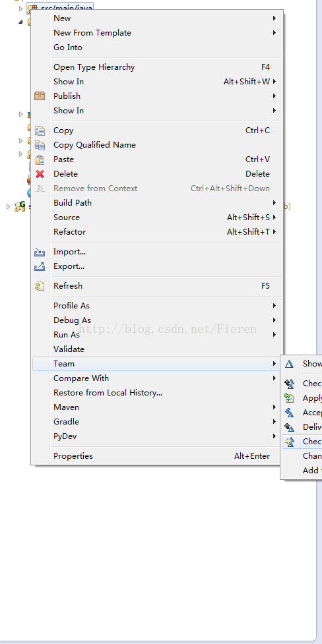Open the Source submenu

[157, 218]
